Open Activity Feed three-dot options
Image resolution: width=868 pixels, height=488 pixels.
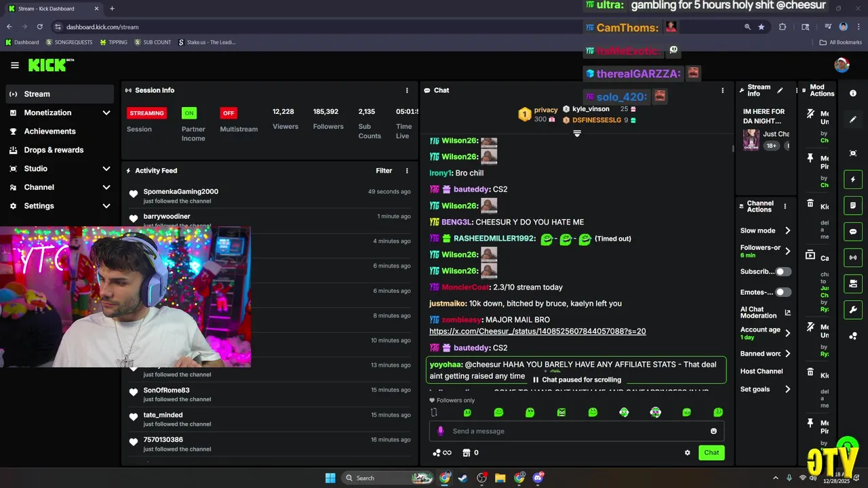tap(407, 171)
